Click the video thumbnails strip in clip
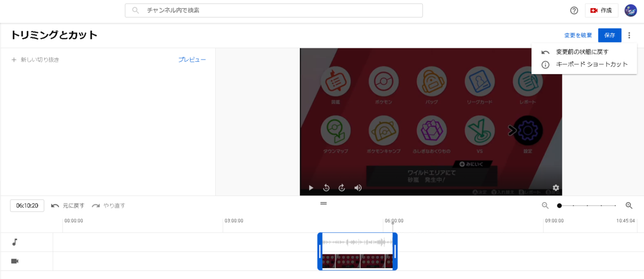644x279 pixels. pyautogui.click(x=357, y=261)
